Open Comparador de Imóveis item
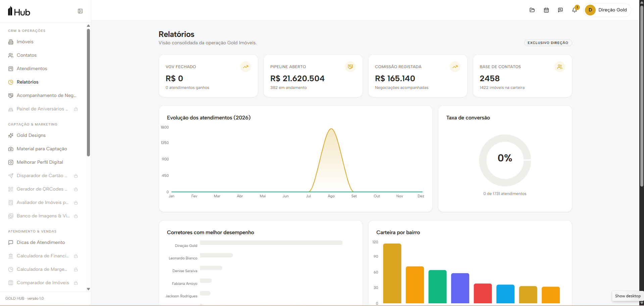This screenshot has width=644, height=306. click(x=43, y=283)
